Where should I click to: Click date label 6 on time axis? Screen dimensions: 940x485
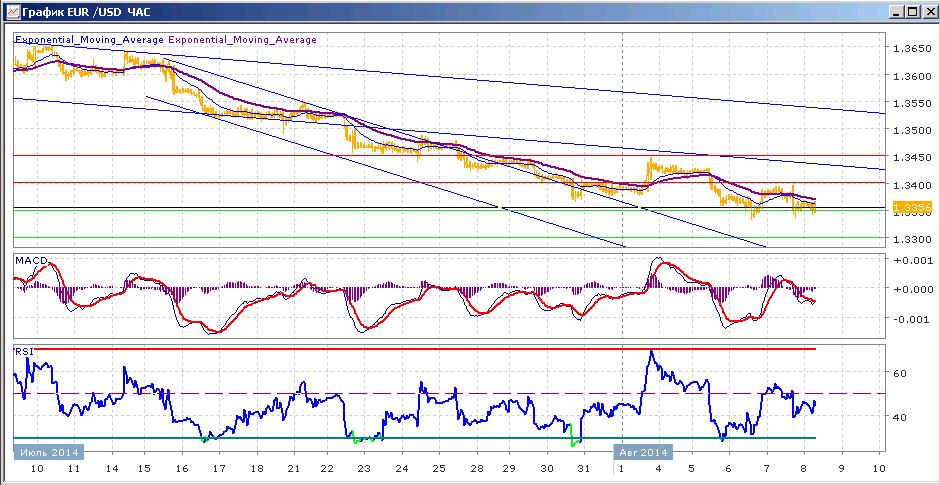pos(728,469)
